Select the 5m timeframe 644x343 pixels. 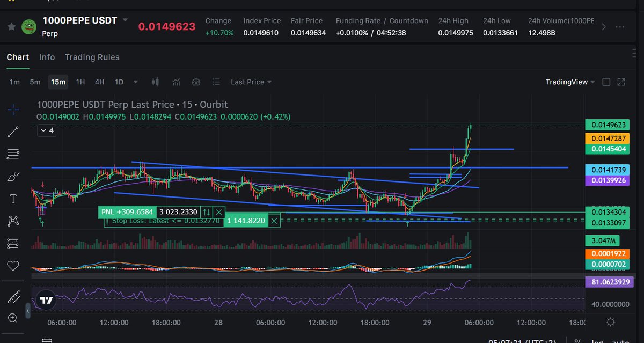point(35,82)
